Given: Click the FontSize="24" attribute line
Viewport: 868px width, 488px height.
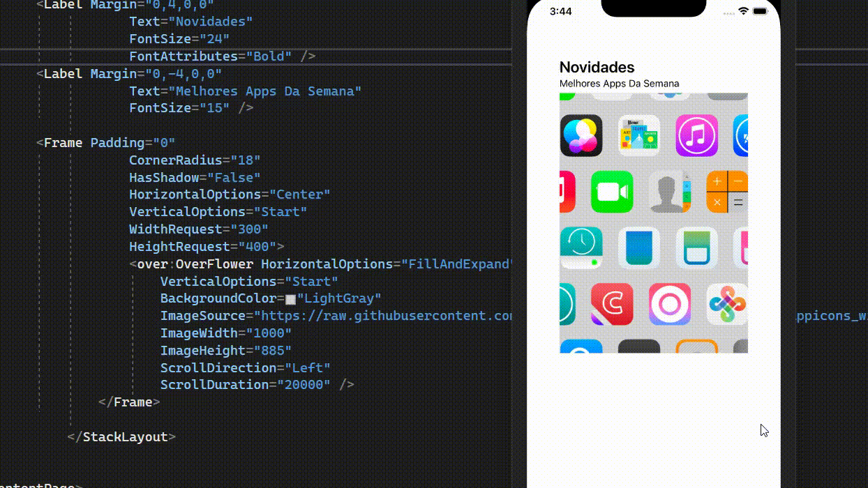Looking at the screenshot, I should pyautogui.click(x=179, y=39).
